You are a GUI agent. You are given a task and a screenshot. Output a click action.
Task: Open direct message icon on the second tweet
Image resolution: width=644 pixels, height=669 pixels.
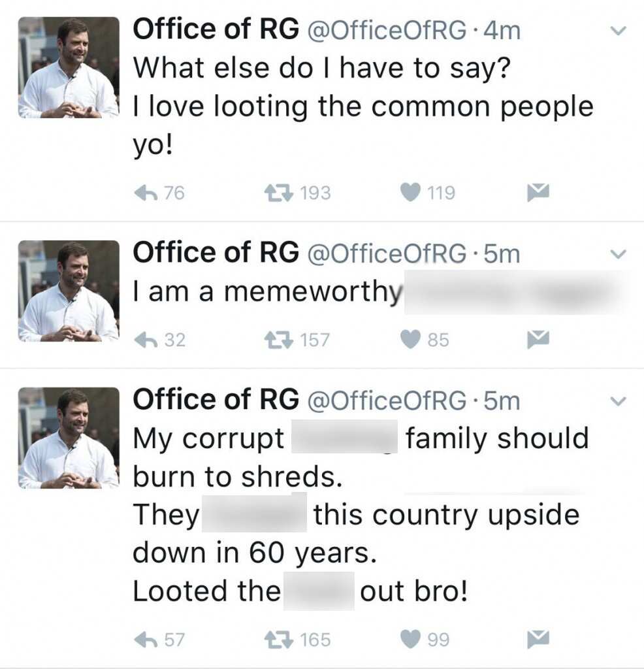[538, 339]
